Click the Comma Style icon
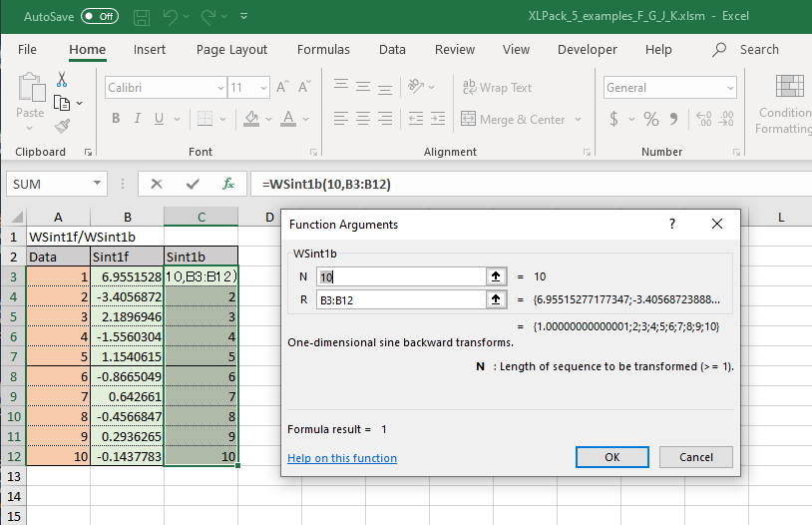The image size is (812, 525). (x=673, y=119)
